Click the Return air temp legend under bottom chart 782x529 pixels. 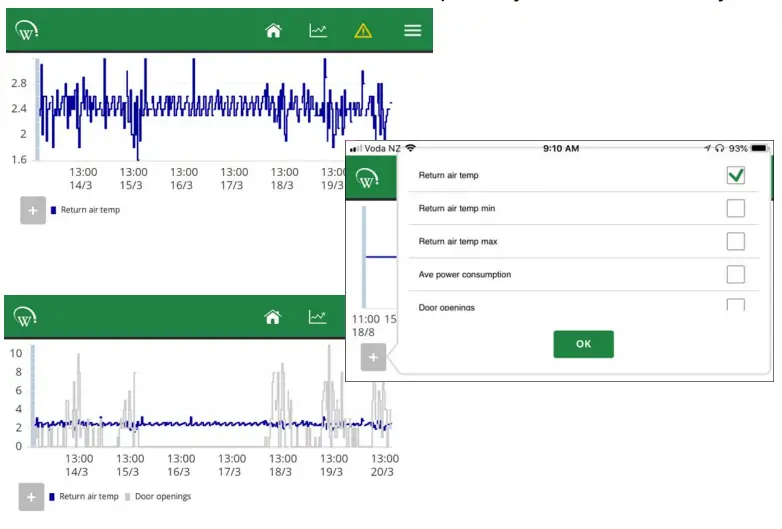84,497
